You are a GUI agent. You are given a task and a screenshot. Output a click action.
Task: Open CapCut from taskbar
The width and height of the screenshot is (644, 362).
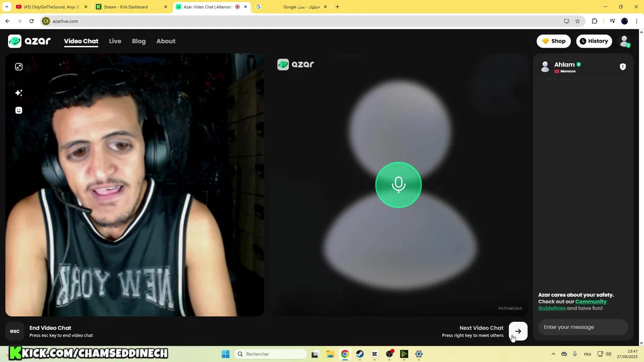click(x=374, y=354)
